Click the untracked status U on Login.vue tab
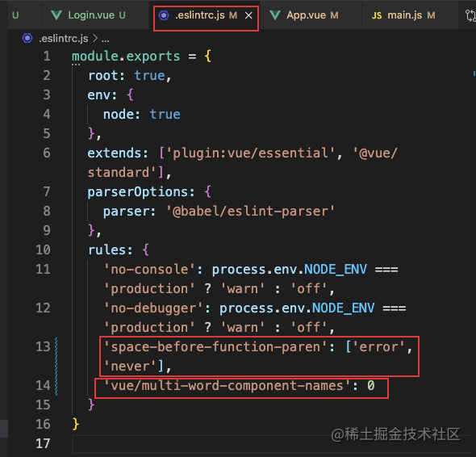The image size is (476, 457). tap(122, 15)
